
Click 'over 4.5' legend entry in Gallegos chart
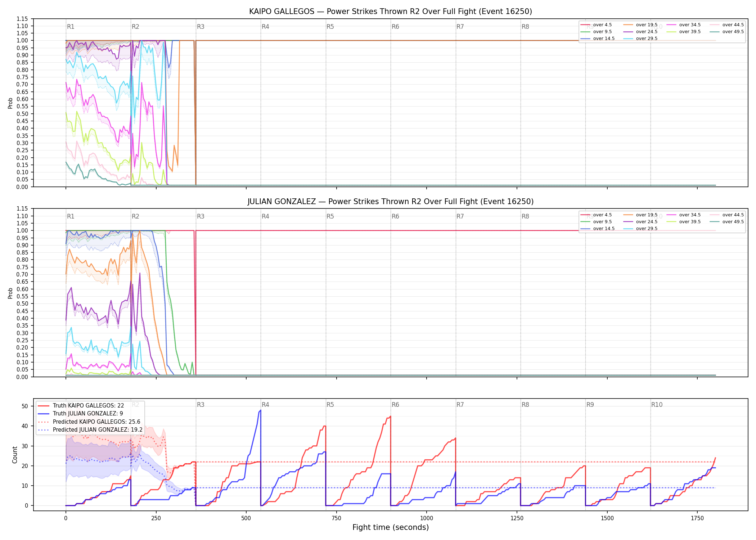coord(596,25)
